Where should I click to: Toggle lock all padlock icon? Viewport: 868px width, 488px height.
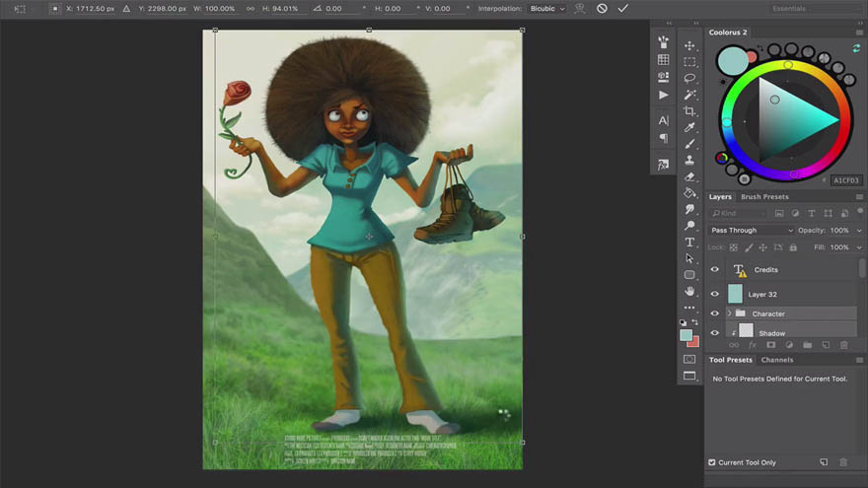pos(793,247)
